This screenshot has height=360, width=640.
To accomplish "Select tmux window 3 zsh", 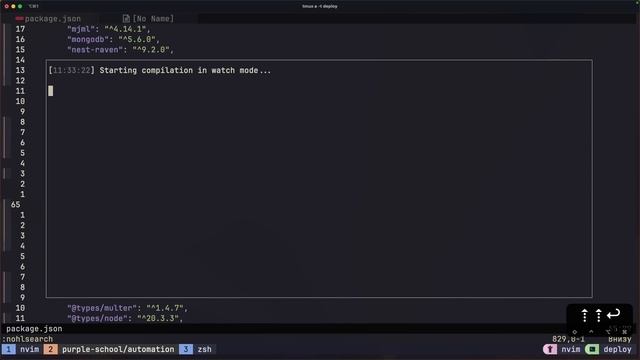I will (196, 349).
